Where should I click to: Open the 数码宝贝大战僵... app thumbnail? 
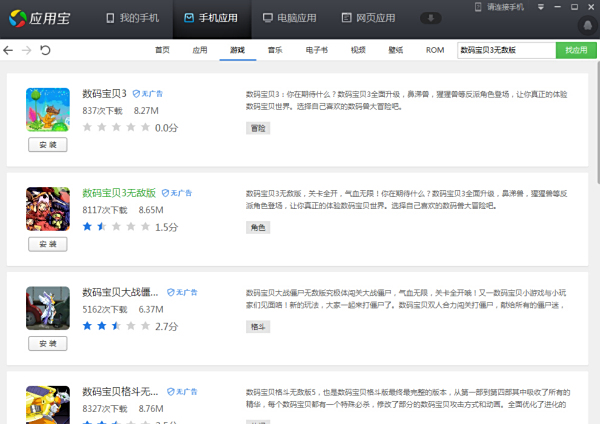(x=48, y=308)
